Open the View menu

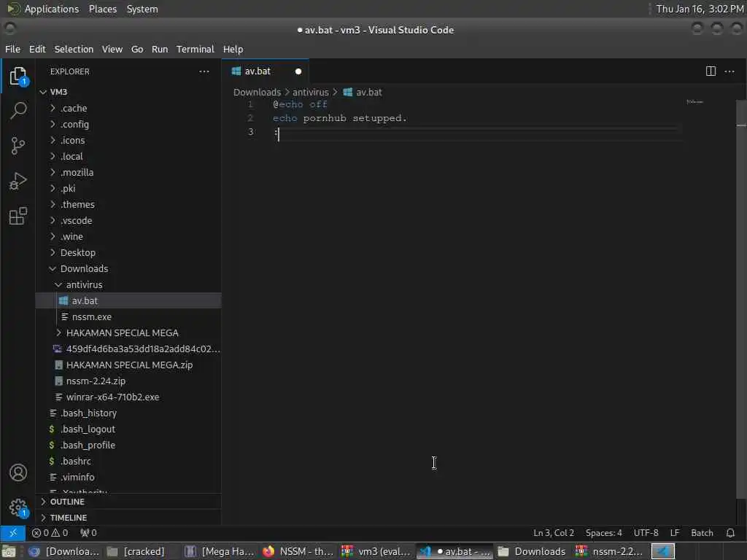[112, 49]
